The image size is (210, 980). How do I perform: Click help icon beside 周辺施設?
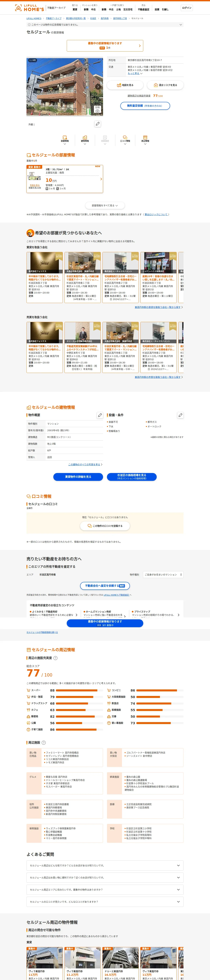pos(44,743)
